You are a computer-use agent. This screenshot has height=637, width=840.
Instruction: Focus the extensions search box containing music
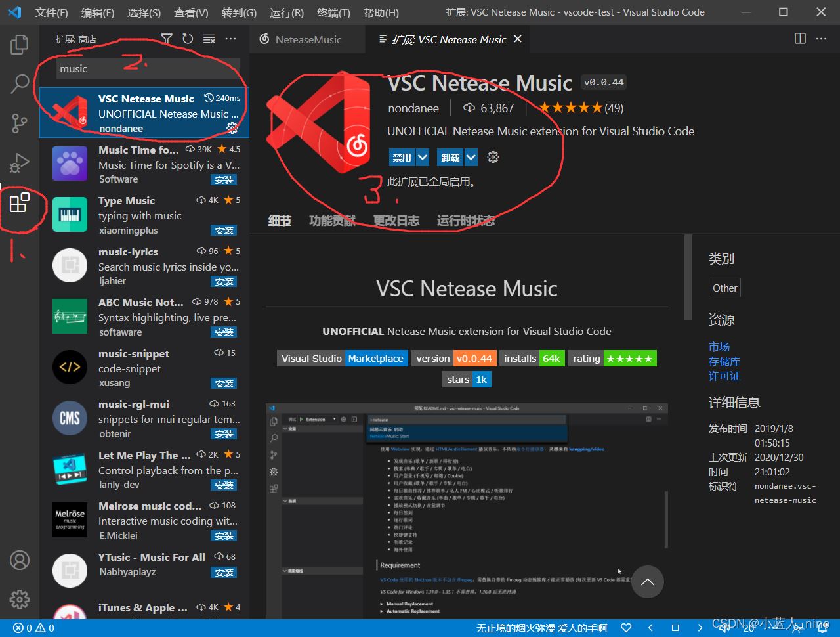(147, 69)
